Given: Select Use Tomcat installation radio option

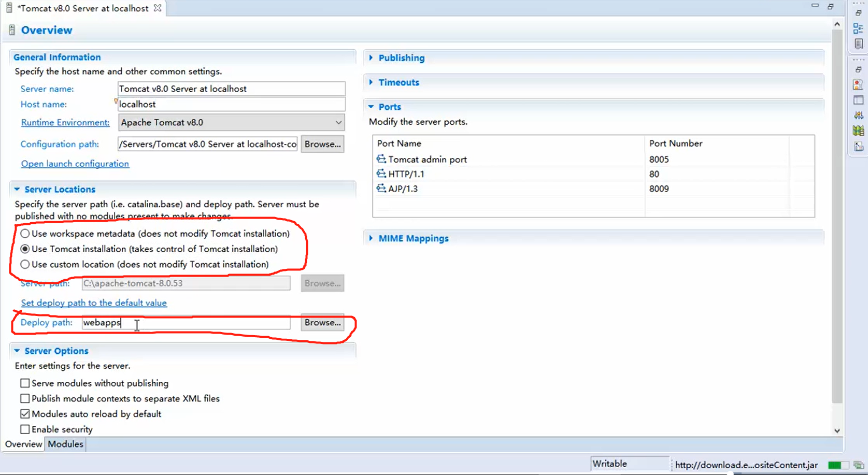Looking at the screenshot, I should pyautogui.click(x=25, y=249).
